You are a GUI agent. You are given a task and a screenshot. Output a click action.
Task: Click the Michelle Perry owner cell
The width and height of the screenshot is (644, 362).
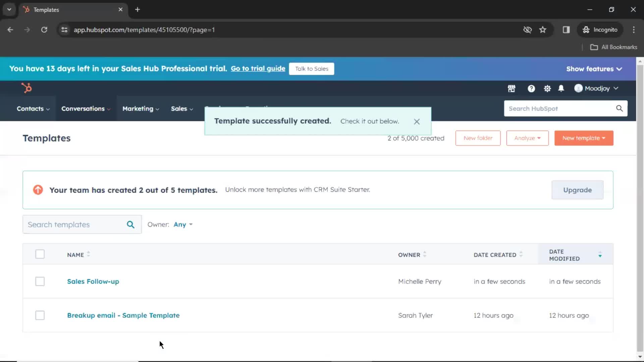420,281
